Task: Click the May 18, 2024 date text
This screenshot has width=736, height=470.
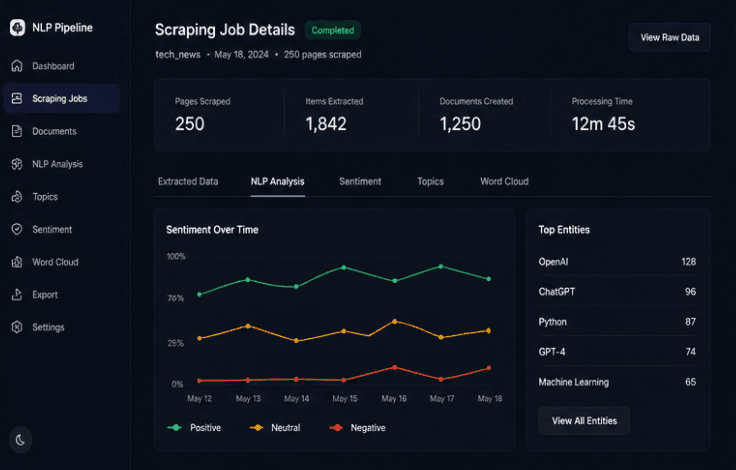Action: [241, 55]
